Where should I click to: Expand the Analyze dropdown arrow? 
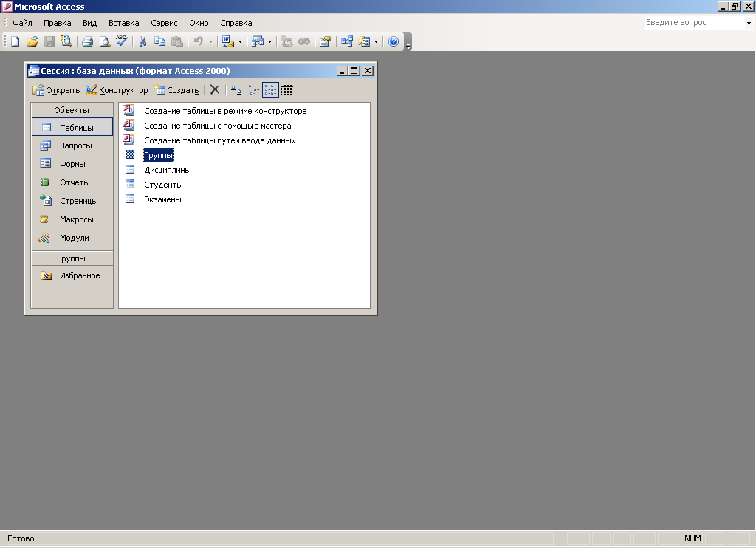[x=269, y=41]
